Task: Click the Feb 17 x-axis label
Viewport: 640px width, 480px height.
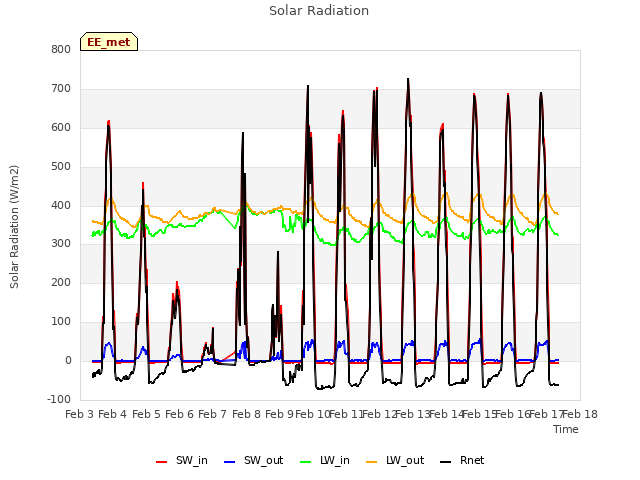Action: click(x=547, y=414)
